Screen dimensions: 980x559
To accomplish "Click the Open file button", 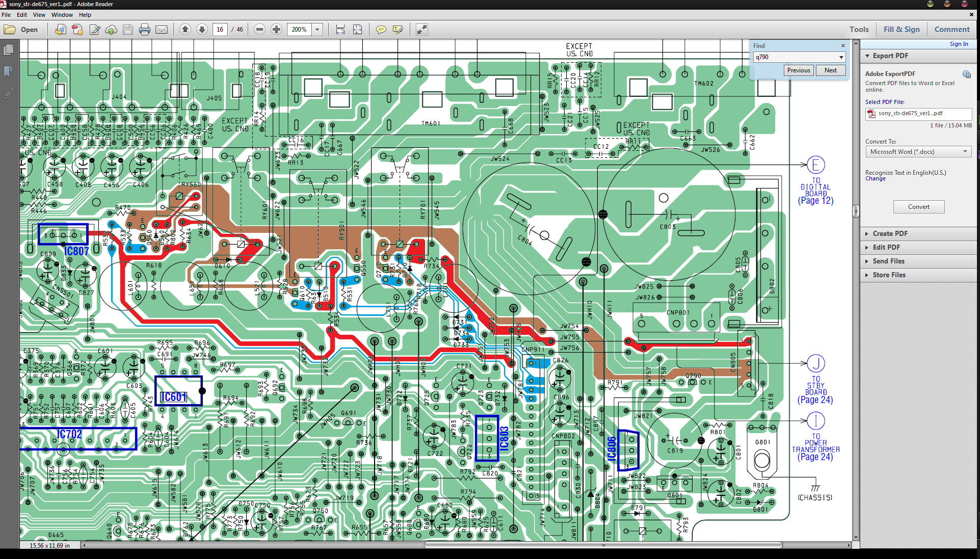I will [21, 30].
